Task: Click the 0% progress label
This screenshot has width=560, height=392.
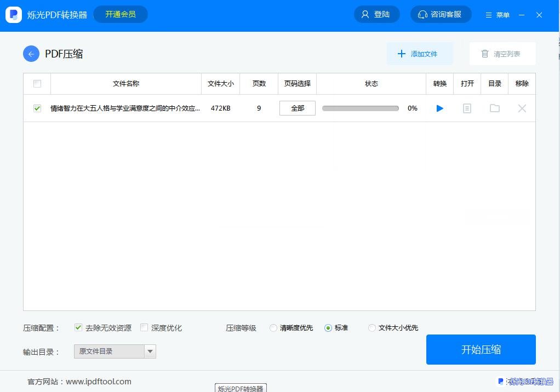Action: point(413,108)
